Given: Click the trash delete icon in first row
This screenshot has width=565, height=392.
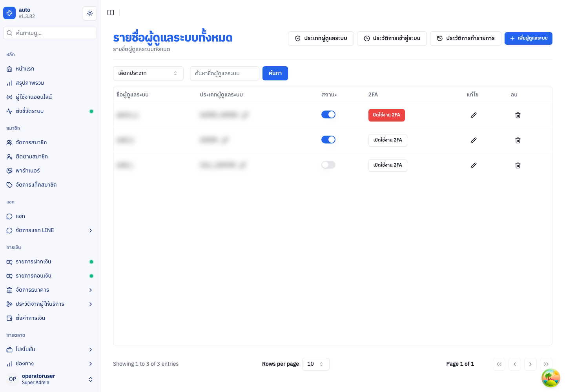Looking at the screenshot, I should tap(518, 115).
